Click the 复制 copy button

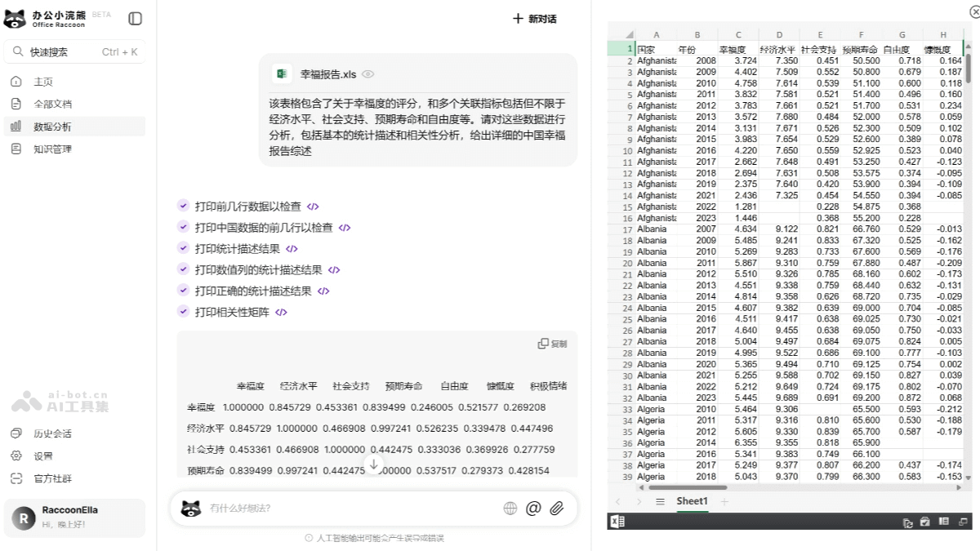coord(553,343)
